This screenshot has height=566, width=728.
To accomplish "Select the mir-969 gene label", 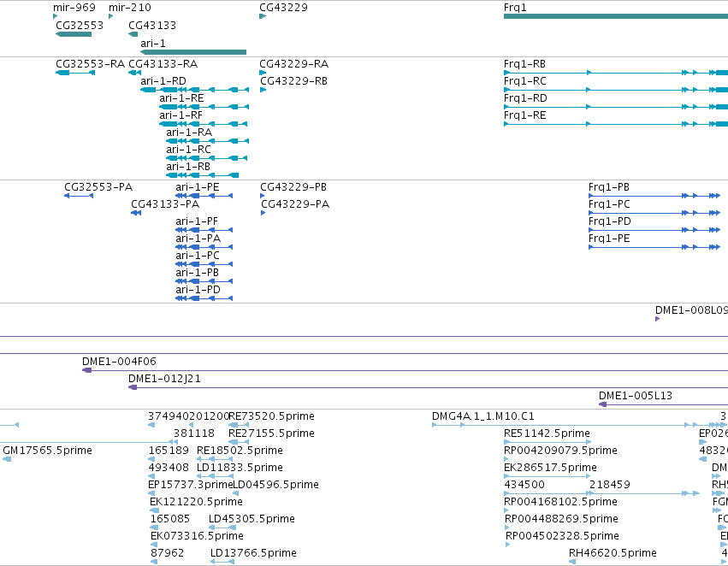I will [74, 8].
